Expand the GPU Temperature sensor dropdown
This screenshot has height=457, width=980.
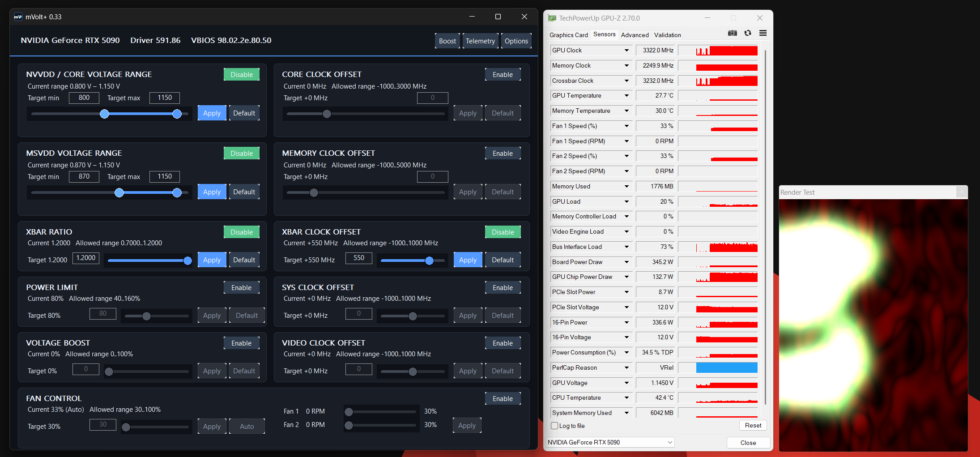click(x=626, y=96)
